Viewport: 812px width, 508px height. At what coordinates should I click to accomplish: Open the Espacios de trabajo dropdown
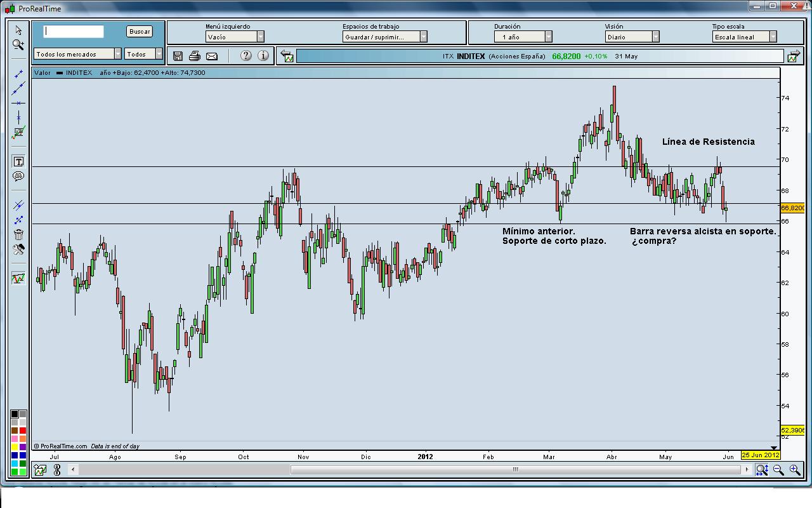click(x=386, y=37)
